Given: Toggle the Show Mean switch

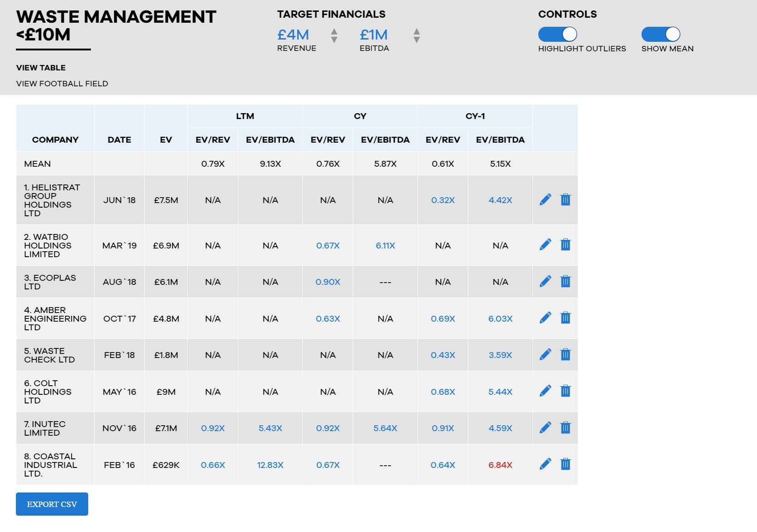Looking at the screenshot, I should (661, 34).
